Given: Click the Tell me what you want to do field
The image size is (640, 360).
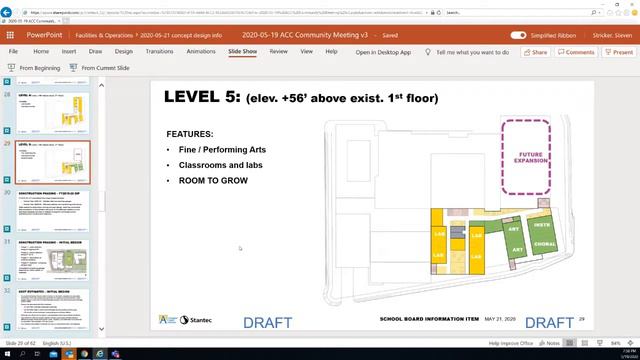Looking at the screenshot, I should coord(472,52).
